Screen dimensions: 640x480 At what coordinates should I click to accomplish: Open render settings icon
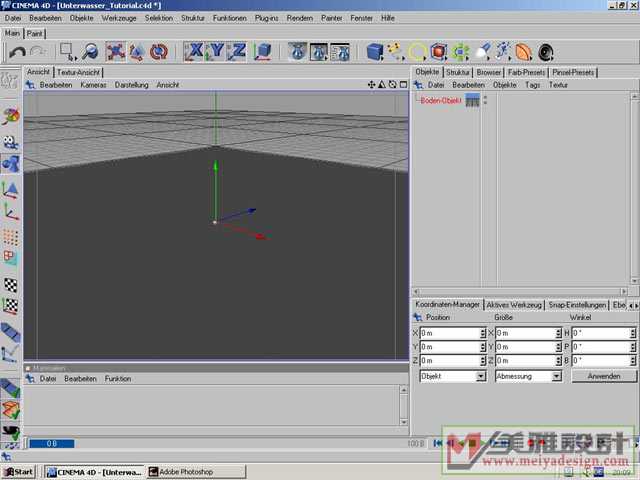point(340,52)
